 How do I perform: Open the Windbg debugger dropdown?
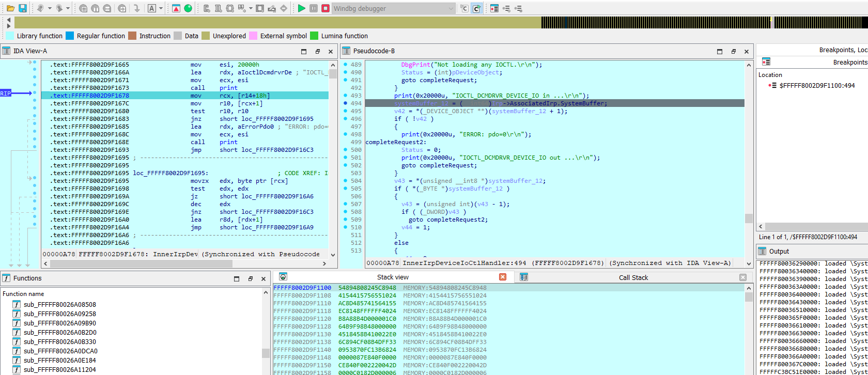(x=451, y=8)
